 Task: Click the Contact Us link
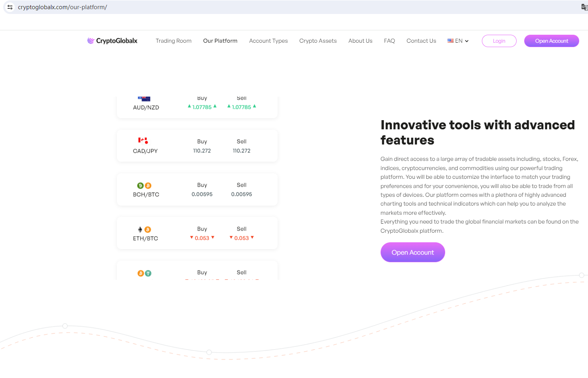click(421, 41)
